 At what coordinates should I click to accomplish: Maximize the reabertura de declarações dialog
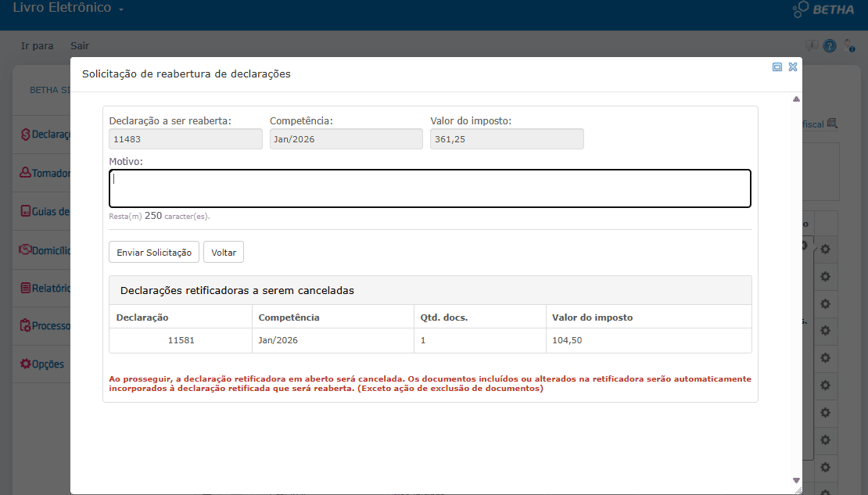click(777, 67)
